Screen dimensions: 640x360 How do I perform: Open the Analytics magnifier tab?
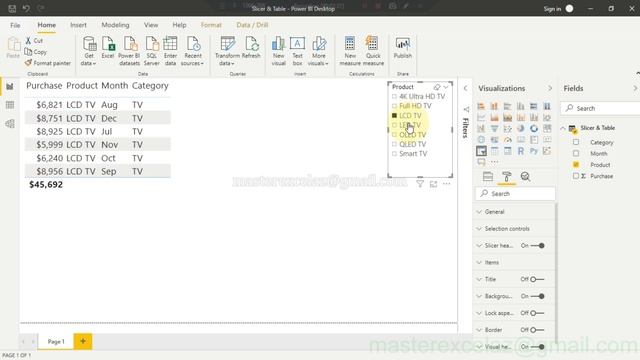click(x=525, y=177)
